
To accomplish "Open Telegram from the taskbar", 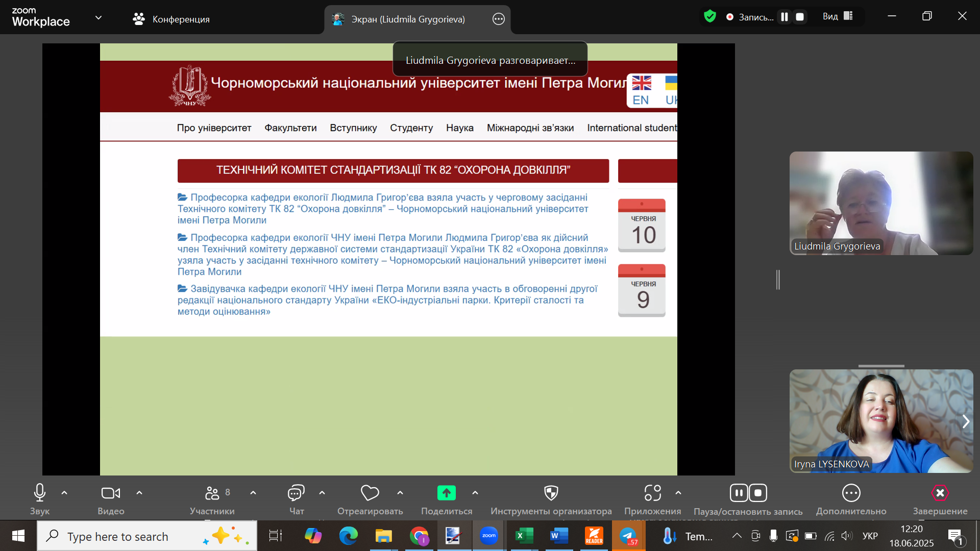I will coord(629,536).
